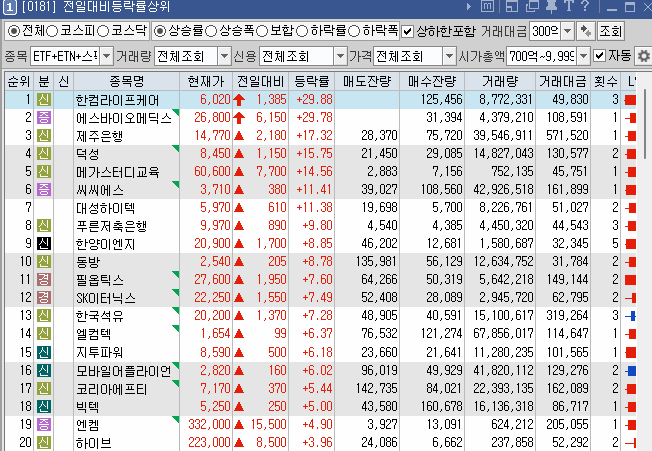Click the swap arrows icon beside 조회

(585, 31)
